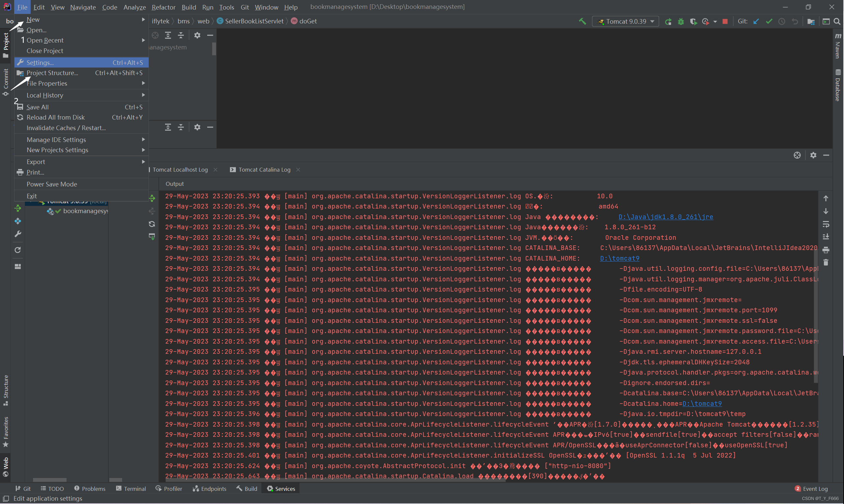Scroll down in the Catalina log output
844x504 pixels.
(x=826, y=211)
